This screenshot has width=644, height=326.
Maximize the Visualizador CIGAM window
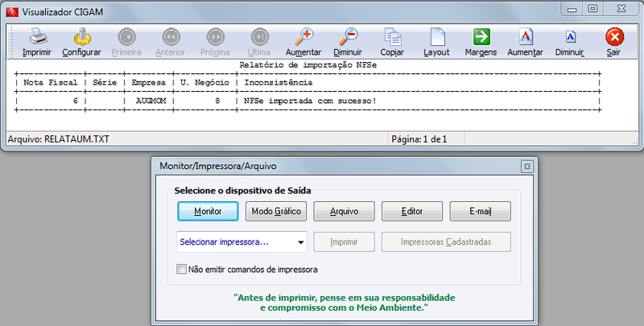click(x=592, y=9)
